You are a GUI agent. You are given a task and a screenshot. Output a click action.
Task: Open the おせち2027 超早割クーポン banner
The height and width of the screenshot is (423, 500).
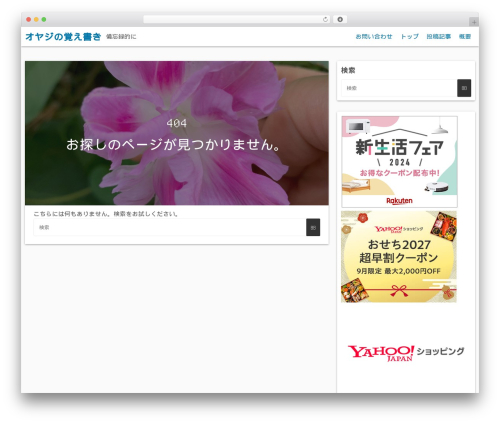(399, 257)
